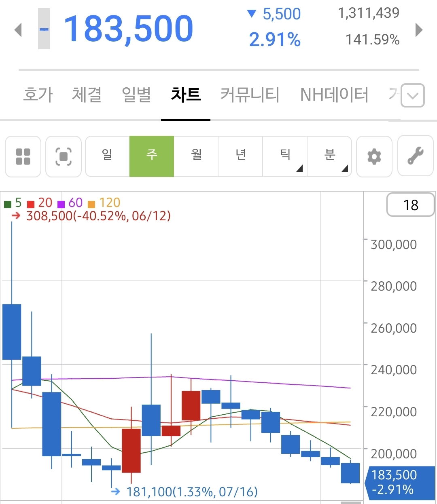This screenshot has height=504, width=437.
Task: Tap the current price 183,500 headline
Action: tap(129, 29)
